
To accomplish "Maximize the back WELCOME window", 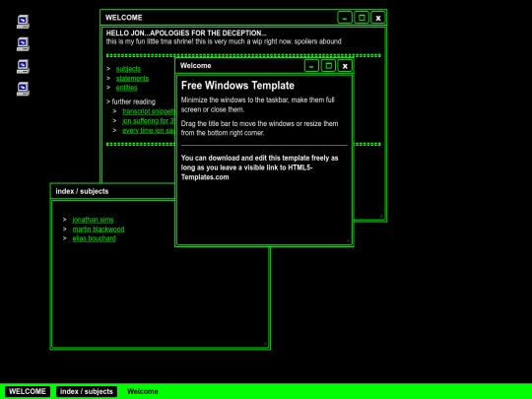I will coord(362,18).
